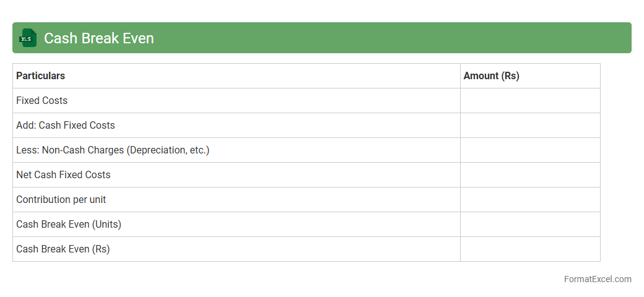Click the Cash Break Even (Rs) label
644x297 pixels.
click(x=63, y=249)
